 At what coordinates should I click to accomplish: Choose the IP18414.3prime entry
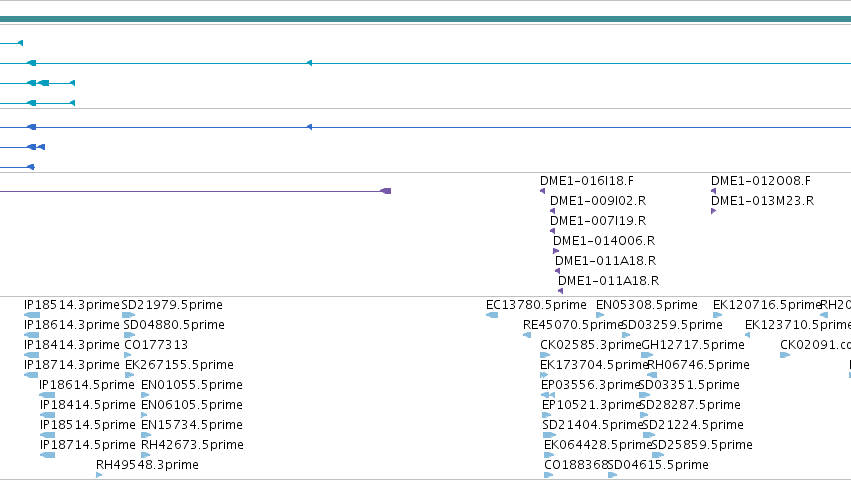click(72, 345)
